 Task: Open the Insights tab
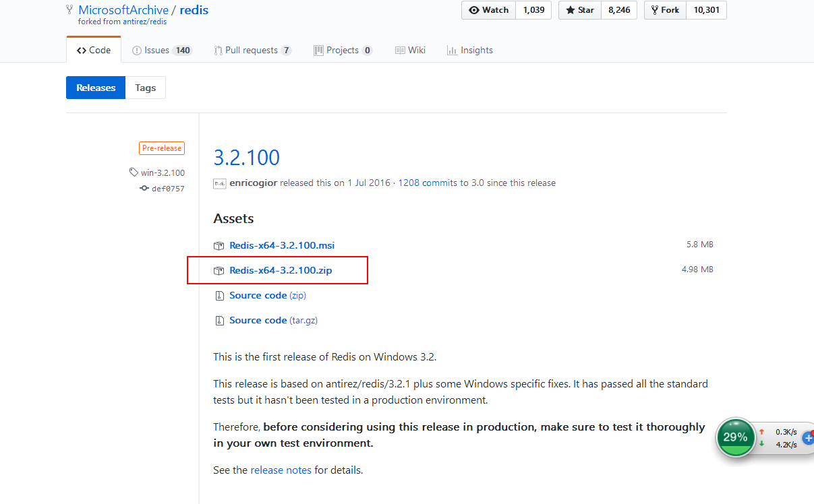470,50
